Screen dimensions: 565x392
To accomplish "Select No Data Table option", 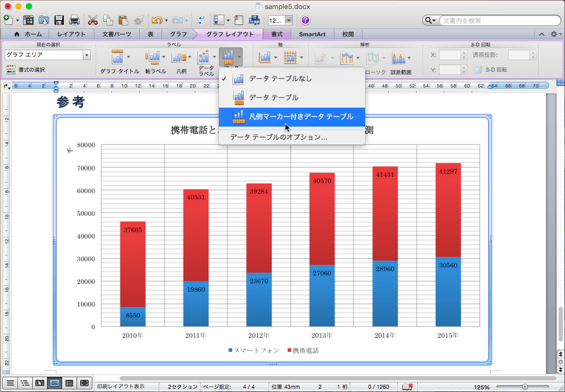I will tap(292, 79).
